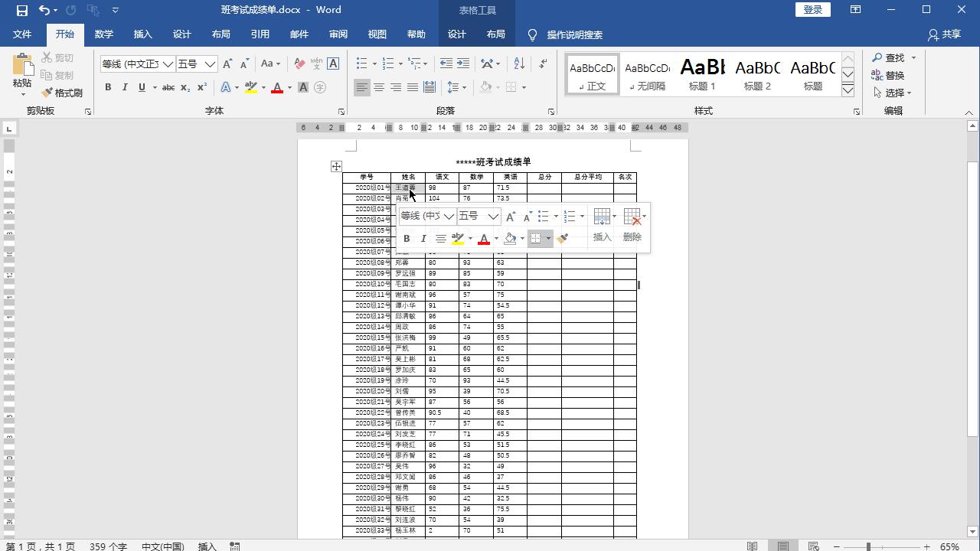Viewport: 980px width, 551px height.
Task: Toggle italic formatting in the Font group
Action: [x=125, y=88]
